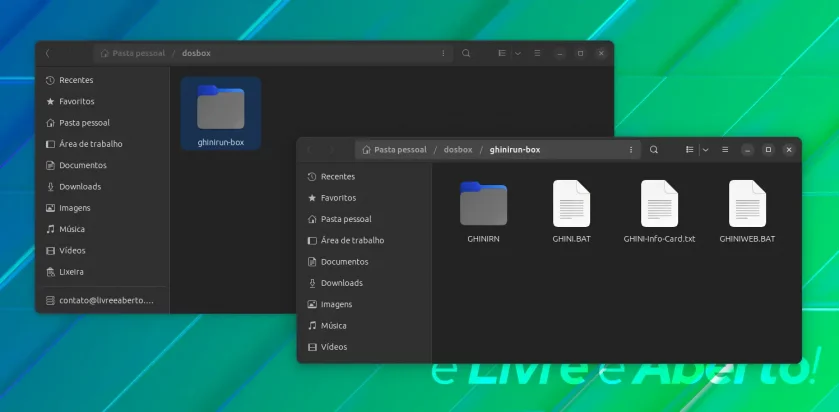The width and height of the screenshot is (840, 412).
Task: Go back in the ghinirun-box window
Action: [309, 150]
